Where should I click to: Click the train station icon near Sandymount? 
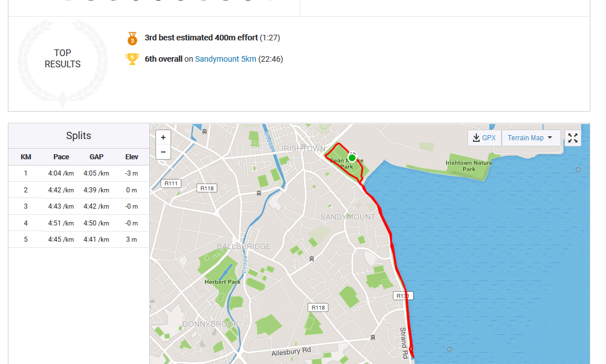[311, 259]
